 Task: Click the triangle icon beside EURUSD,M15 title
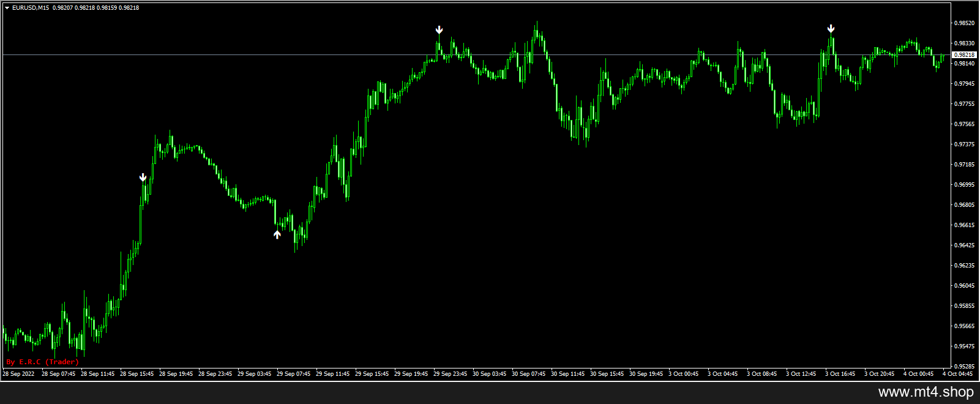coord(7,8)
